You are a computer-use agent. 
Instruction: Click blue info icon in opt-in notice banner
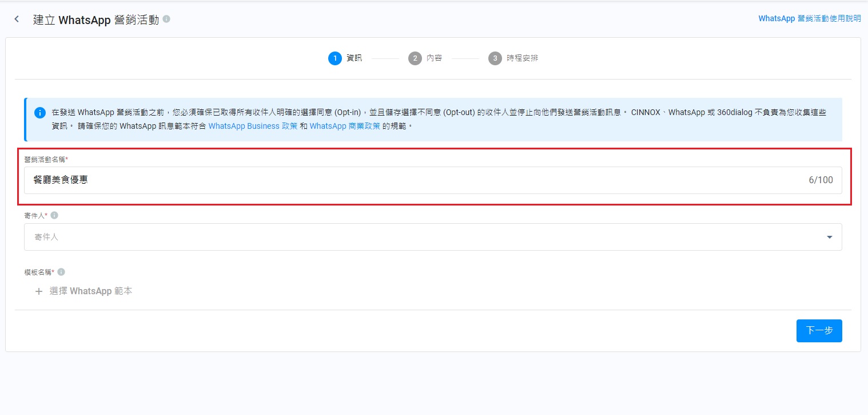pyautogui.click(x=39, y=113)
